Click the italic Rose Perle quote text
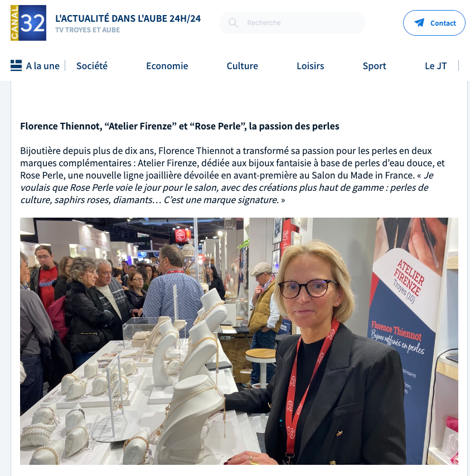 [224, 187]
